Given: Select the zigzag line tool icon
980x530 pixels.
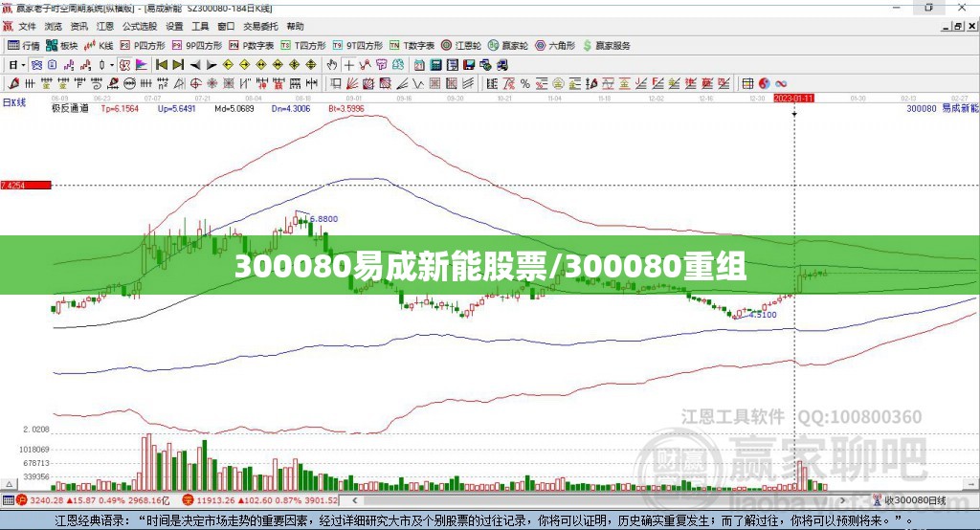Looking at the screenshot, I should pos(418,84).
